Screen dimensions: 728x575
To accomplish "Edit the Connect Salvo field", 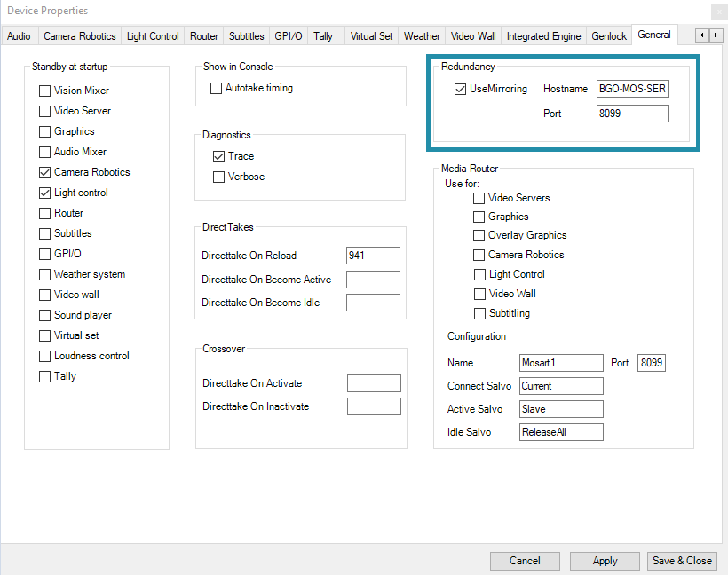I will [561, 386].
